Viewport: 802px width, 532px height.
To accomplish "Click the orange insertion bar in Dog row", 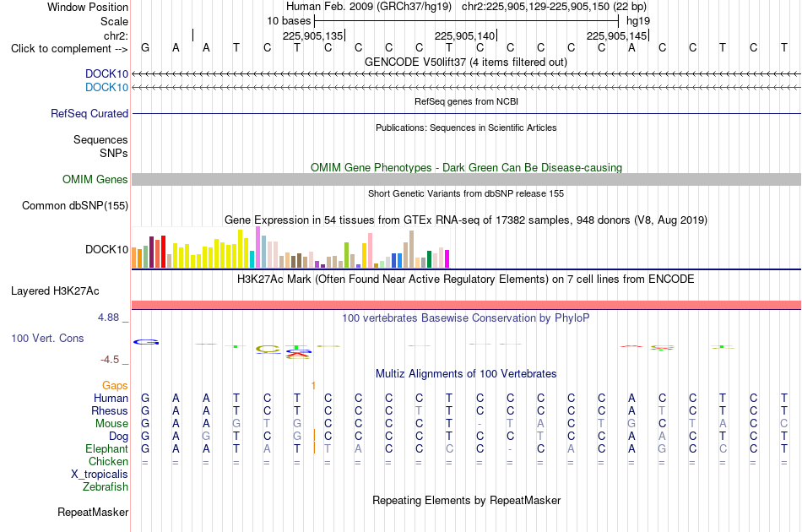I will (x=314, y=436).
